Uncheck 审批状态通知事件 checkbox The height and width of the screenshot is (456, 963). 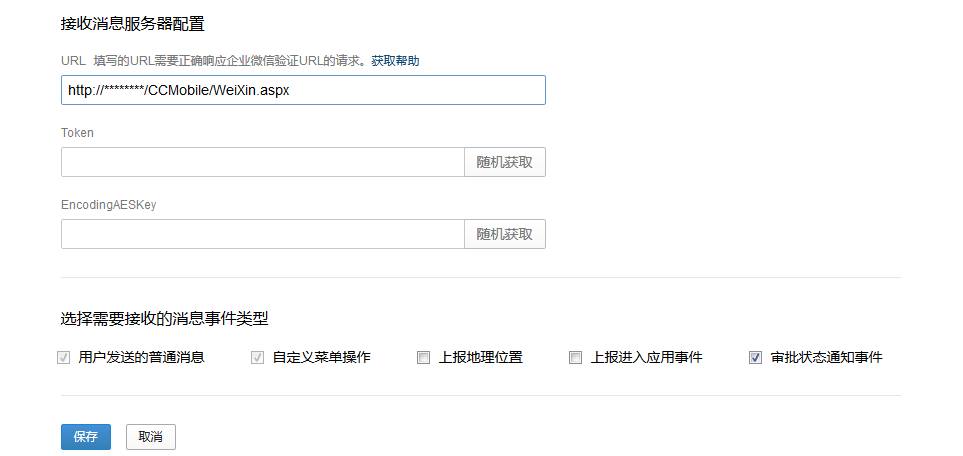click(755, 358)
